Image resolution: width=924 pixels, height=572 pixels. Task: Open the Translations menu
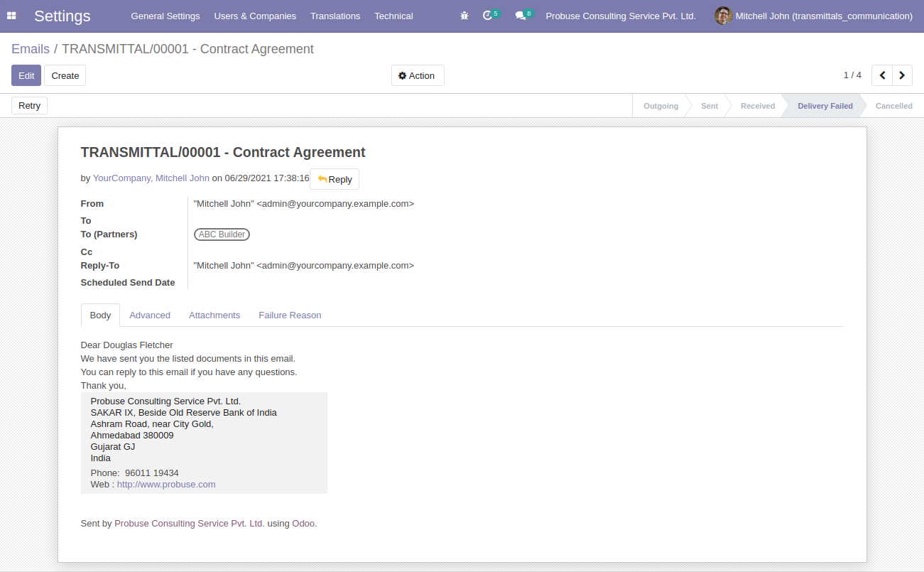[335, 16]
